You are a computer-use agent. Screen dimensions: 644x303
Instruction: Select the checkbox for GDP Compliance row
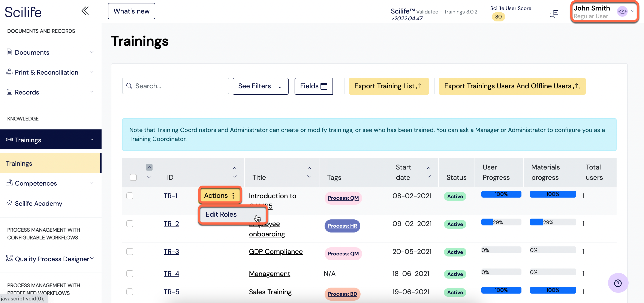pos(130,252)
